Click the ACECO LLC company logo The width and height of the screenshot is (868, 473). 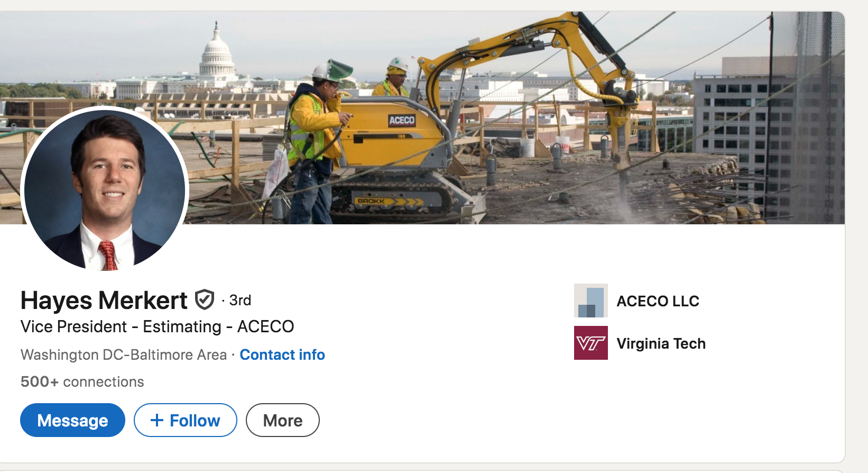pos(590,301)
